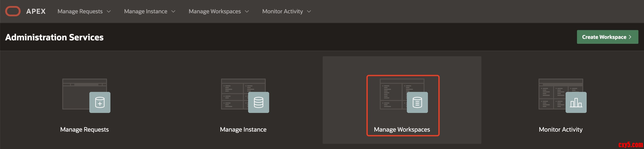Click the database-plus icon for Manage Requests
Image resolution: width=644 pixels, height=149 pixels.
pyautogui.click(x=100, y=102)
